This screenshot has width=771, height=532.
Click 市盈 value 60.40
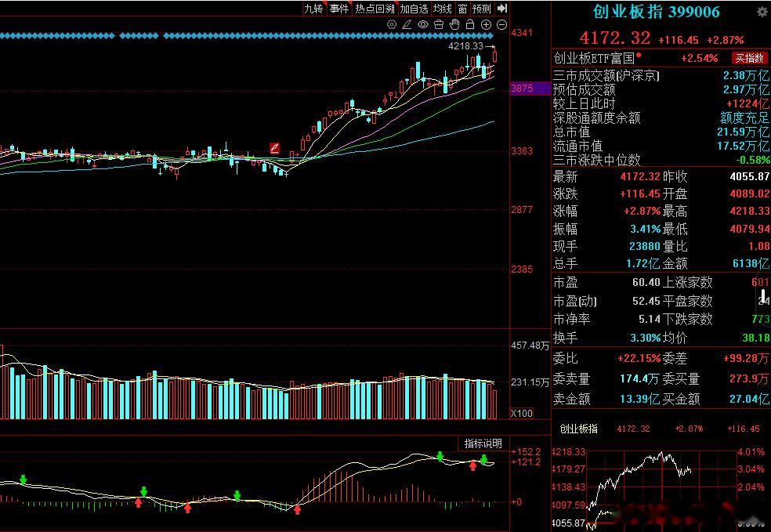646,283
